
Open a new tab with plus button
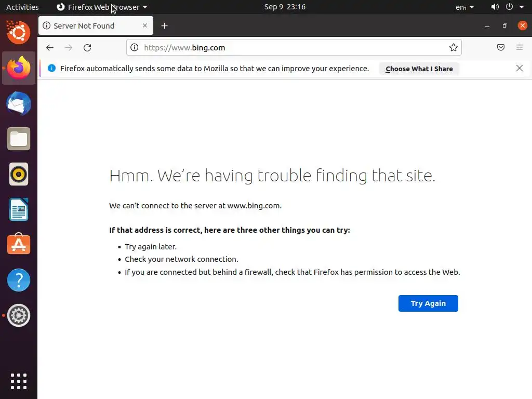pyautogui.click(x=164, y=26)
